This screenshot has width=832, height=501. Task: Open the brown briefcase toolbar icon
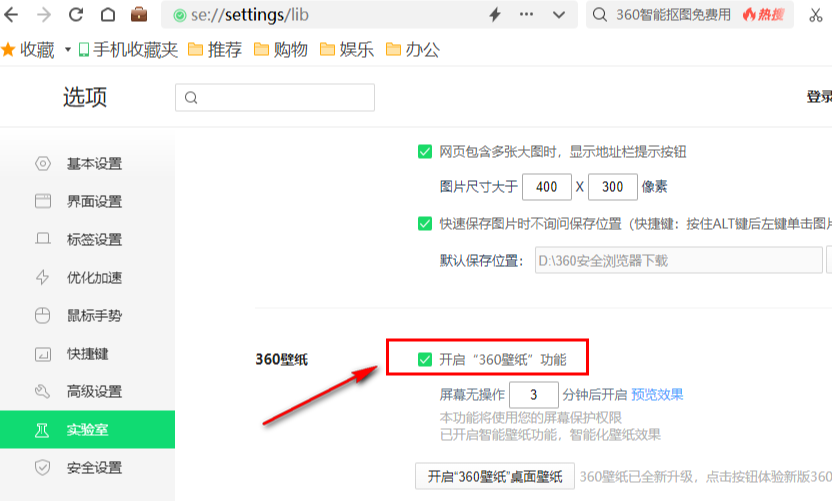coord(139,14)
